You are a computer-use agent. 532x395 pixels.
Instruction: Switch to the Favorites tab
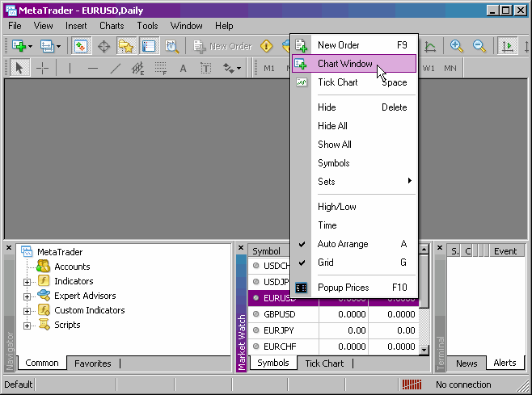93,363
